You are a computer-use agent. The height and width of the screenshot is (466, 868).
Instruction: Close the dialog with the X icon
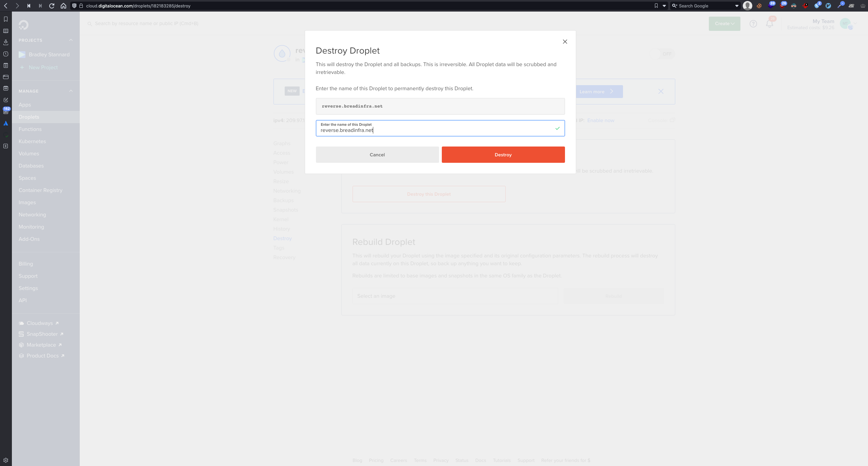pos(565,42)
